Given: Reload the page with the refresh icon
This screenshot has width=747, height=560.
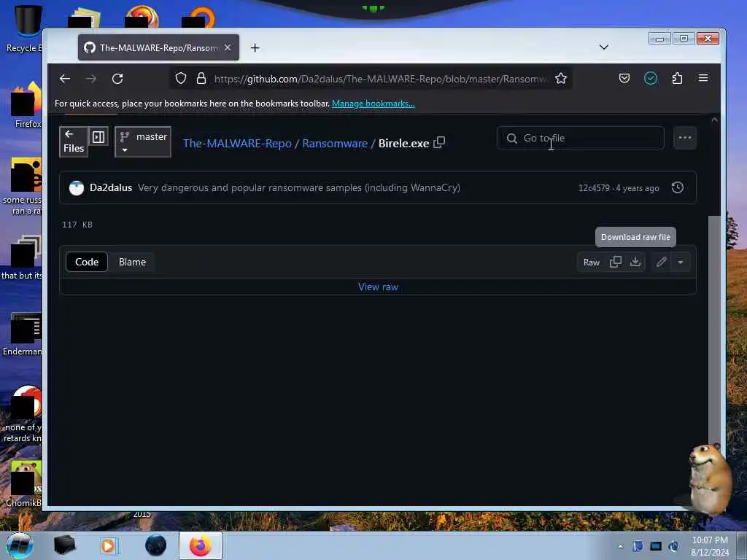Looking at the screenshot, I should pyautogui.click(x=117, y=79).
